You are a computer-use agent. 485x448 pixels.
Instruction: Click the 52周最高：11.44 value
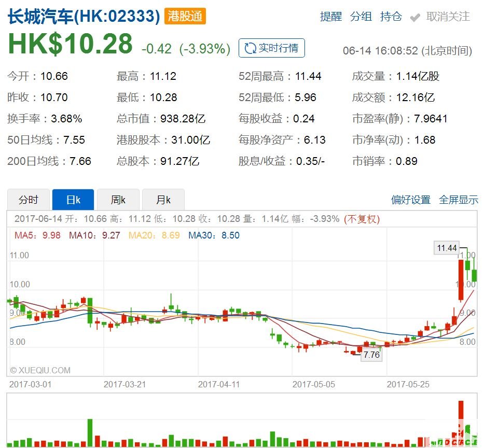[x=280, y=76]
